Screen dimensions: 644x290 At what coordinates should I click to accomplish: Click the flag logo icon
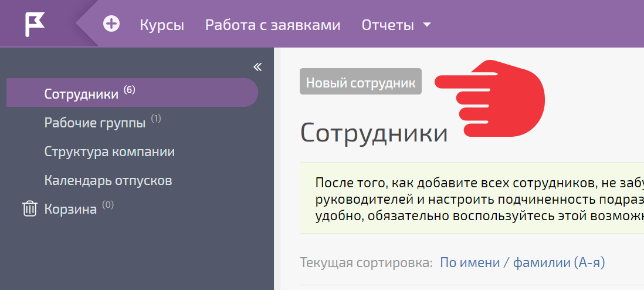pyautogui.click(x=35, y=24)
